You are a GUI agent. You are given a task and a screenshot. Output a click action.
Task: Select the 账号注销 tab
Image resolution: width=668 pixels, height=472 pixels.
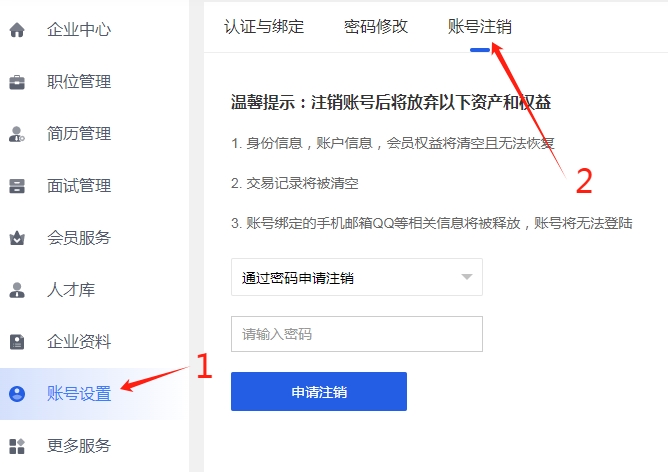[480, 27]
